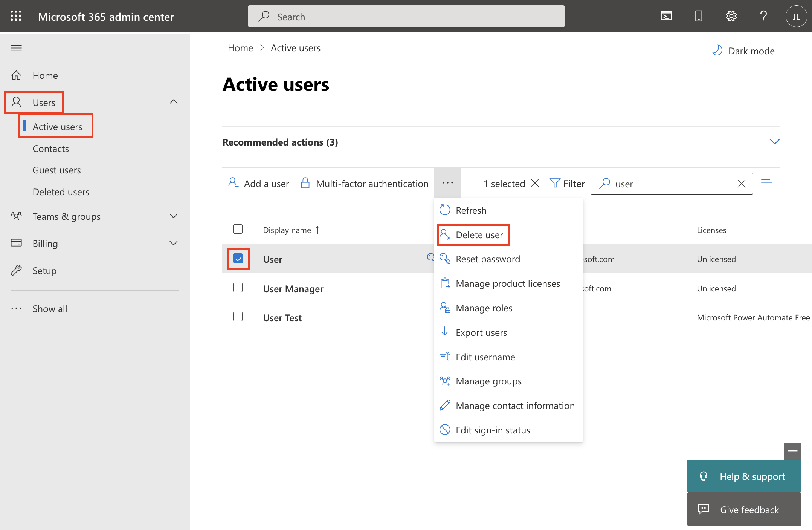812x530 pixels.
Task: Open Multi-factor authentication
Action: point(365,183)
